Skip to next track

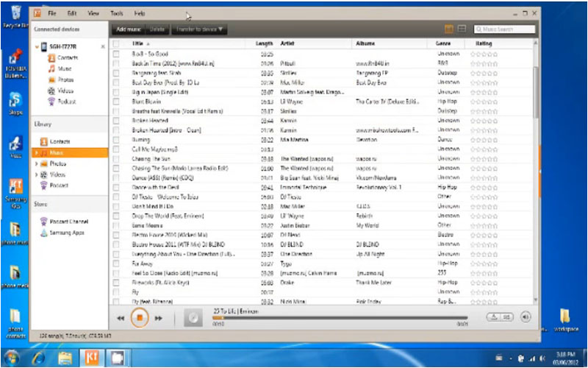pos(159,318)
